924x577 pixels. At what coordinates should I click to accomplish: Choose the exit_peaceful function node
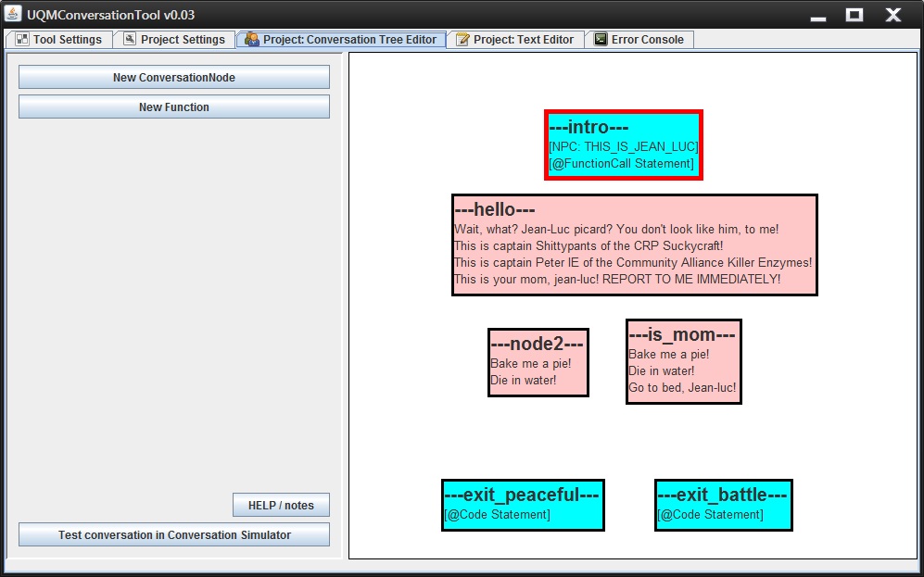pos(523,505)
